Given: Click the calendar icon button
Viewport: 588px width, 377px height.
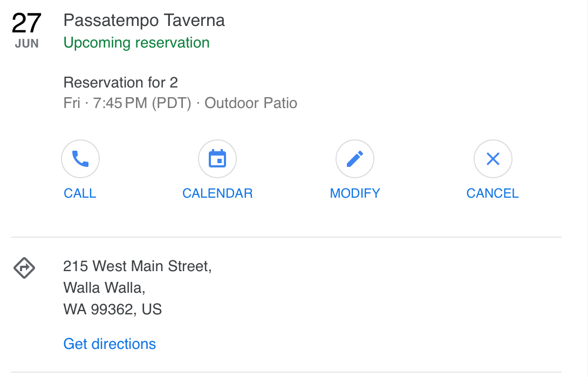Looking at the screenshot, I should 217,159.
